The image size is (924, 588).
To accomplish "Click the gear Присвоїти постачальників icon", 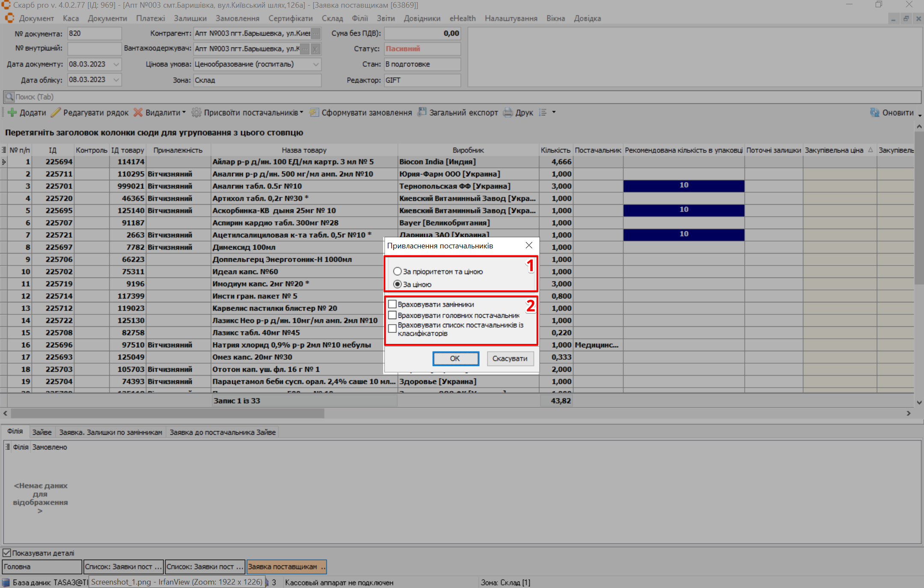I will click(197, 113).
